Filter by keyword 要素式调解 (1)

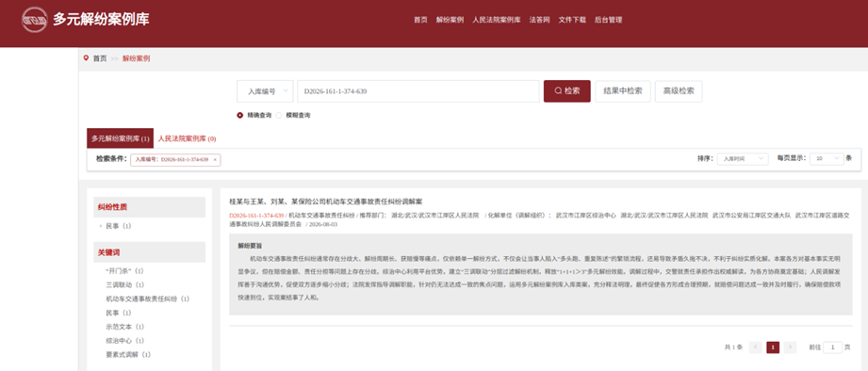point(128,354)
